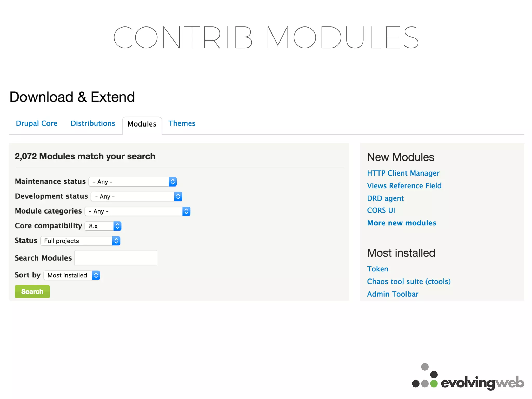This screenshot has width=532, height=399.
Task: Click the green Search button
Action: [32, 292]
